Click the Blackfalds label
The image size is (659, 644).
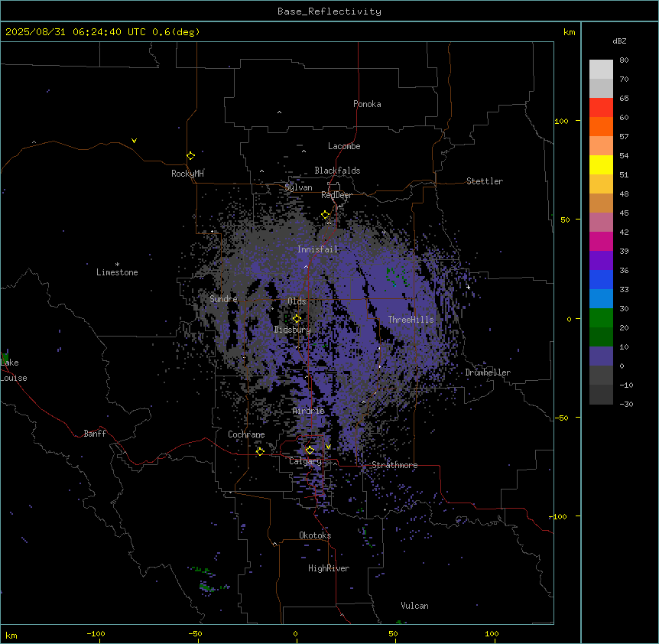337,171
